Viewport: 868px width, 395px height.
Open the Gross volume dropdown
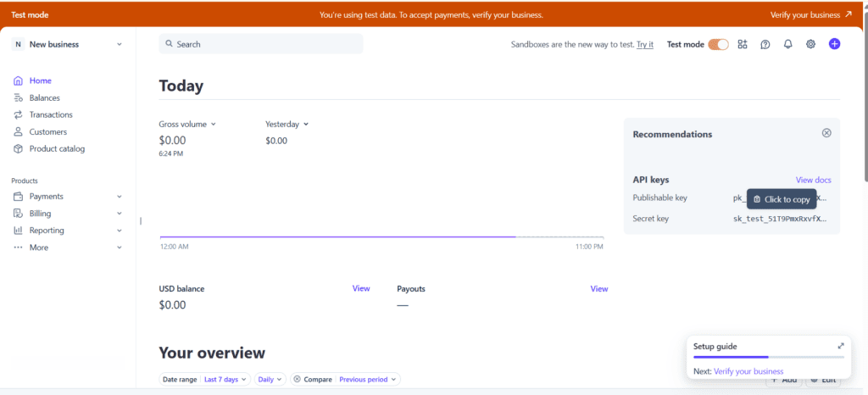click(187, 124)
